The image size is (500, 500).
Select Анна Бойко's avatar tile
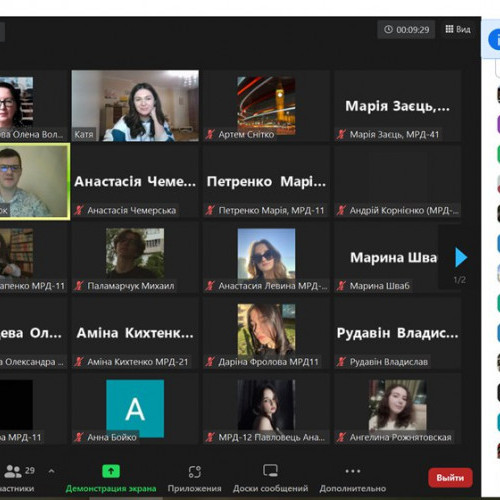pos(135,409)
